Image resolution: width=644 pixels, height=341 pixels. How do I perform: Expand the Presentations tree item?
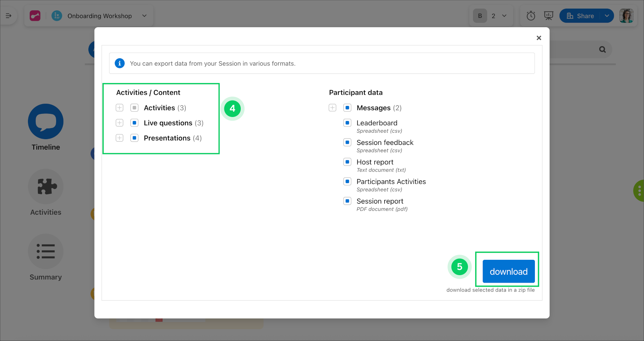click(119, 138)
